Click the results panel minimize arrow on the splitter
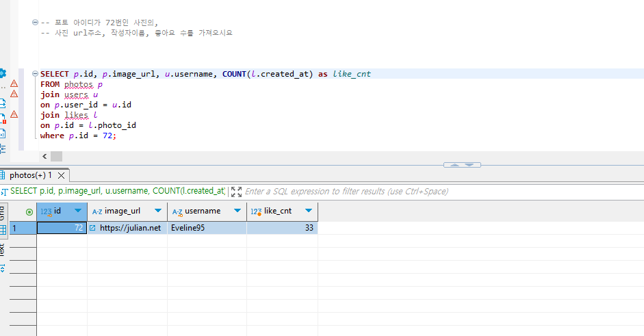644x336 pixels. tap(469, 165)
